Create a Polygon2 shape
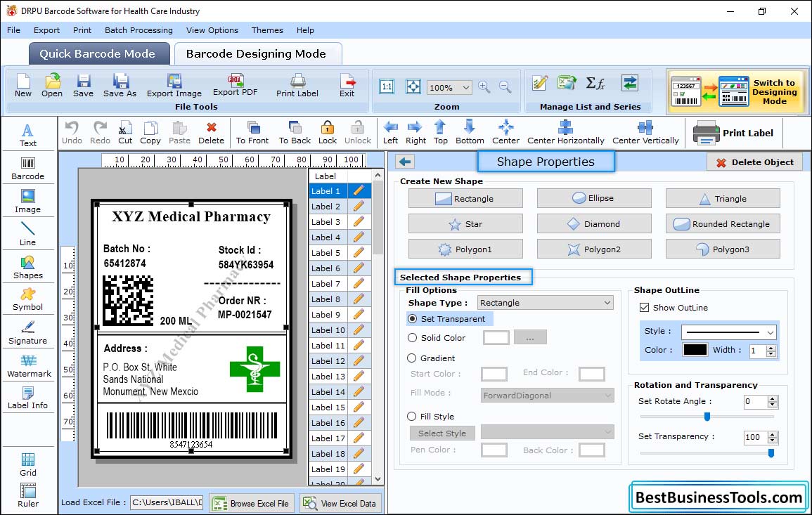The width and height of the screenshot is (812, 515). tap(594, 249)
